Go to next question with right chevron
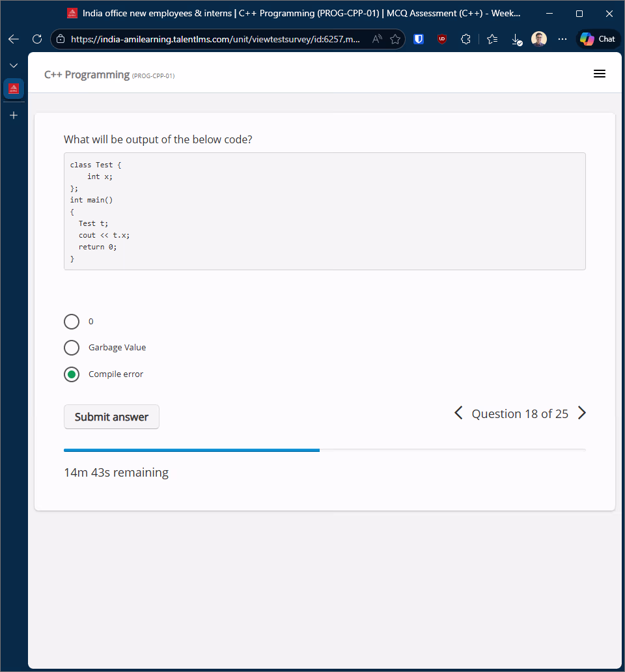 [582, 413]
